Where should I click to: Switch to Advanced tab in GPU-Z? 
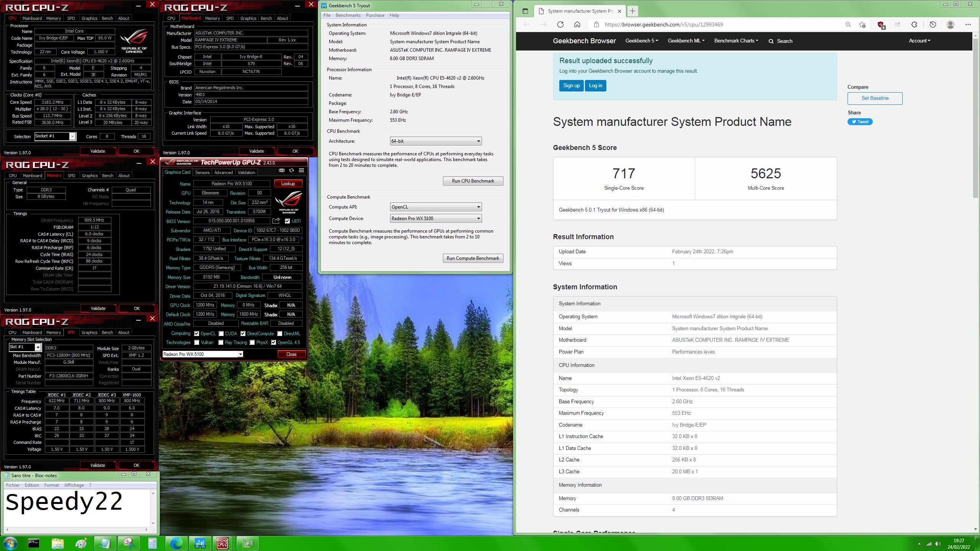pos(224,173)
